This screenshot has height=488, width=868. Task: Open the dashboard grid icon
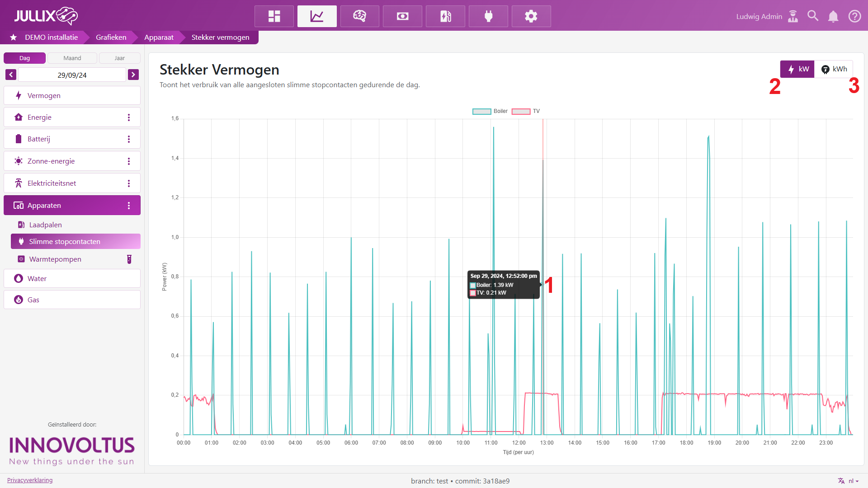(x=274, y=16)
